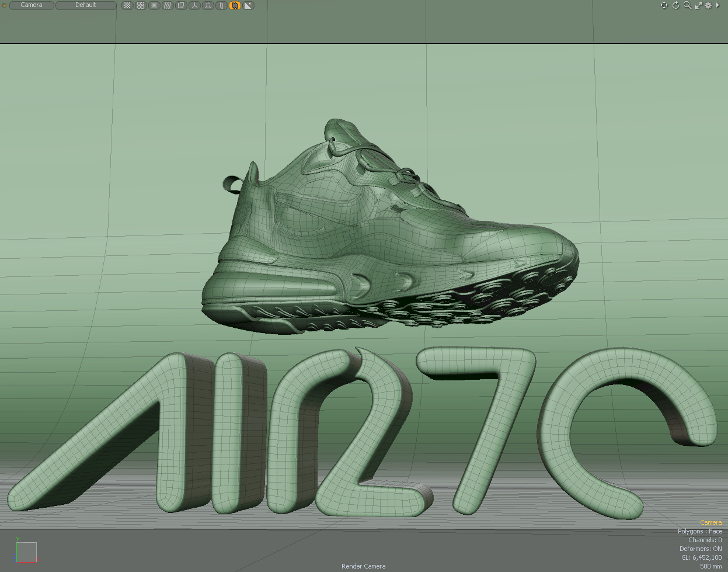
Task: Click the checkerboard pattern viewport icon
Action: click(x=127, y=5)
